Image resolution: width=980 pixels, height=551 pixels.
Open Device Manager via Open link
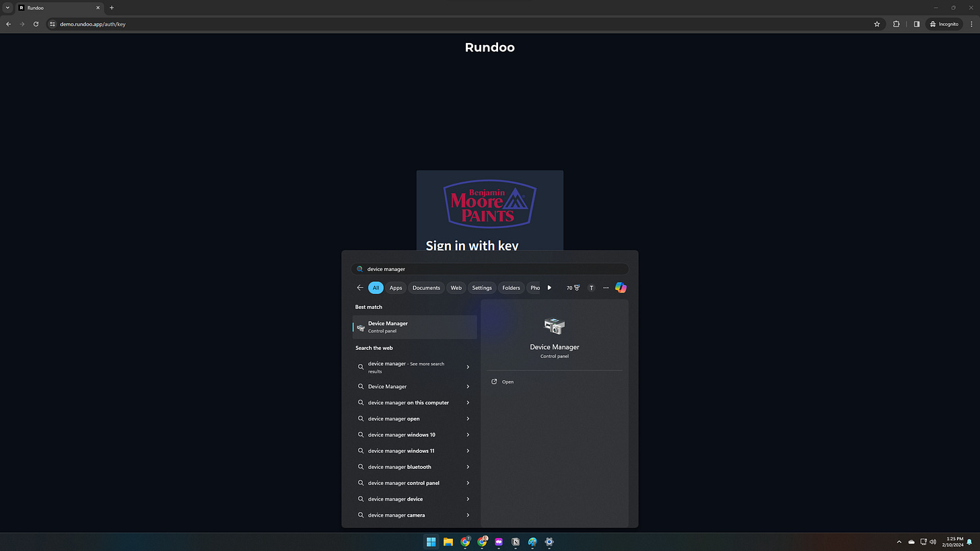(x=508, y=382)
